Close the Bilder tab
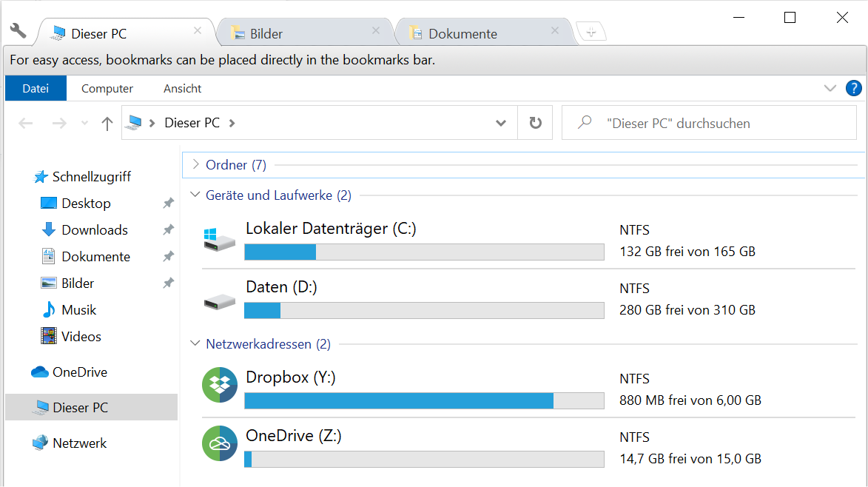The width and height of the screenshot is (868, 487). click(x=376, y=30)
